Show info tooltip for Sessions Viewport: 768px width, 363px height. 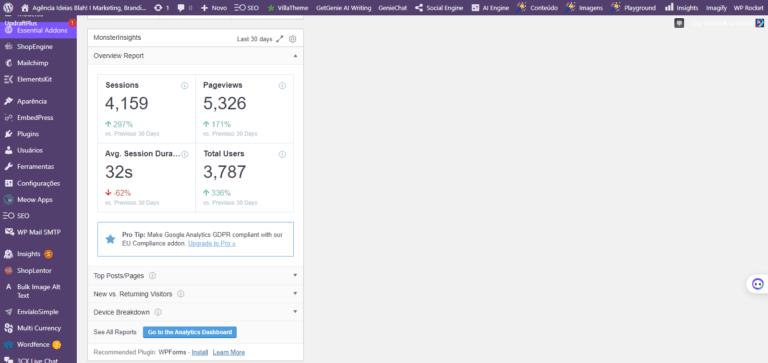[x=185, y=86]
